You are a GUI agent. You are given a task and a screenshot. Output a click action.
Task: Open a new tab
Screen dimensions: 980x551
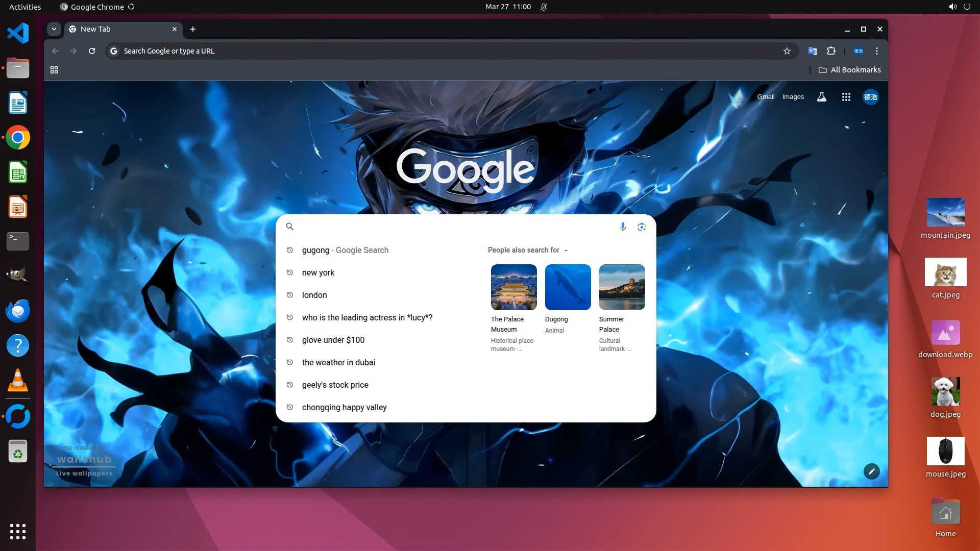pyautogui.click(x=193, y=29)
